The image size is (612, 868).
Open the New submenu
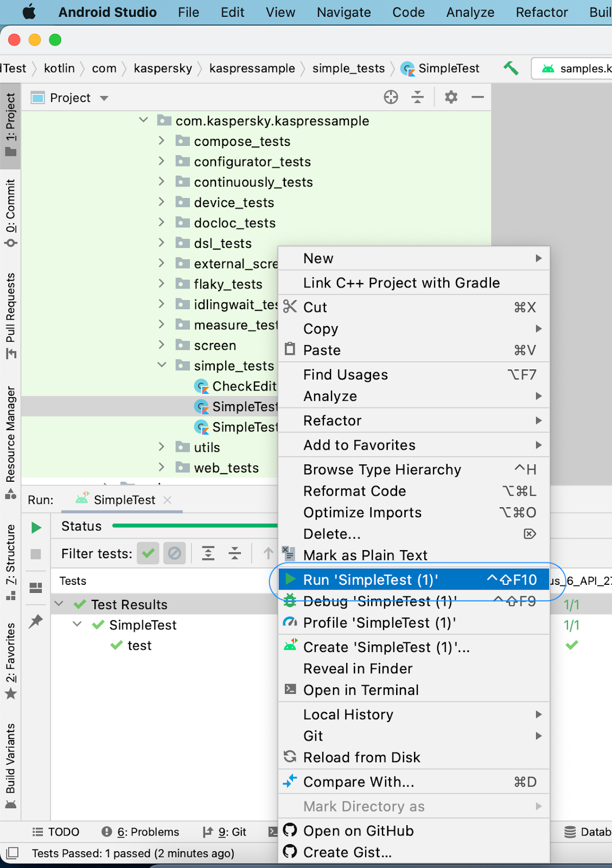coord(414,258)
